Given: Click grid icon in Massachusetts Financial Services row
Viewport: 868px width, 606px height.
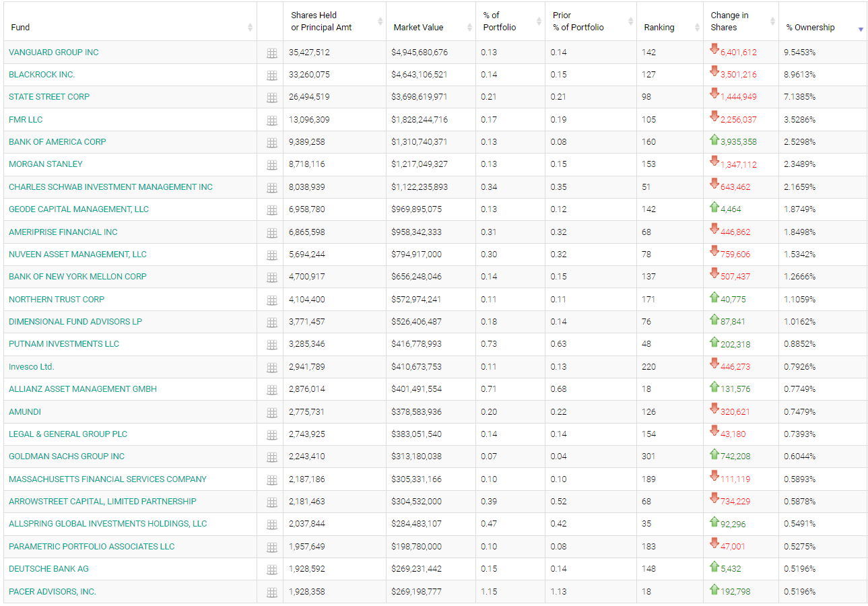Looking at the screenshot, I should (x=272, y=480).
